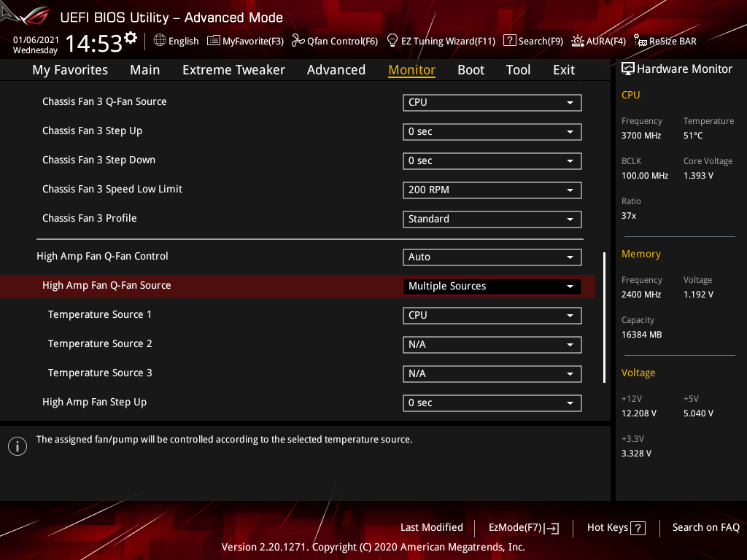Open High Amp Fan Step Up dropdown
Viewport: 747px width, 560px height.
[x=492, y=402]
